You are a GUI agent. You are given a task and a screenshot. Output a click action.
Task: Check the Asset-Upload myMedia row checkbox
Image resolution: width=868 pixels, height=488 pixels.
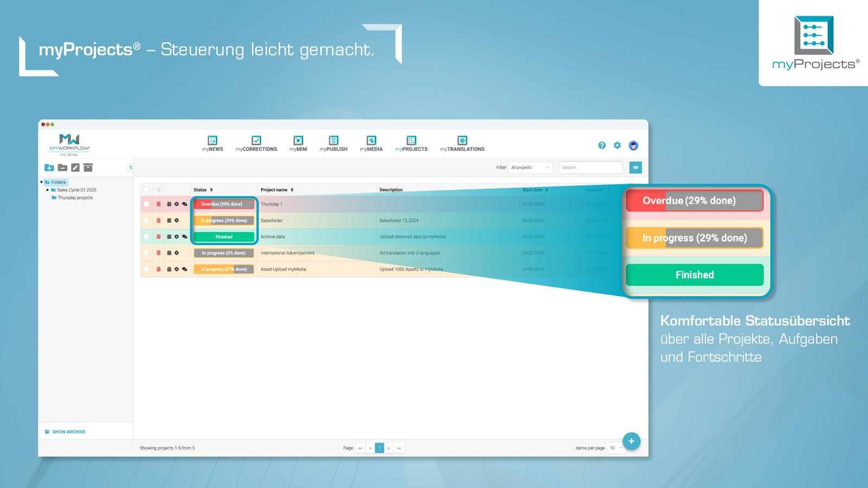pos(146,268)
